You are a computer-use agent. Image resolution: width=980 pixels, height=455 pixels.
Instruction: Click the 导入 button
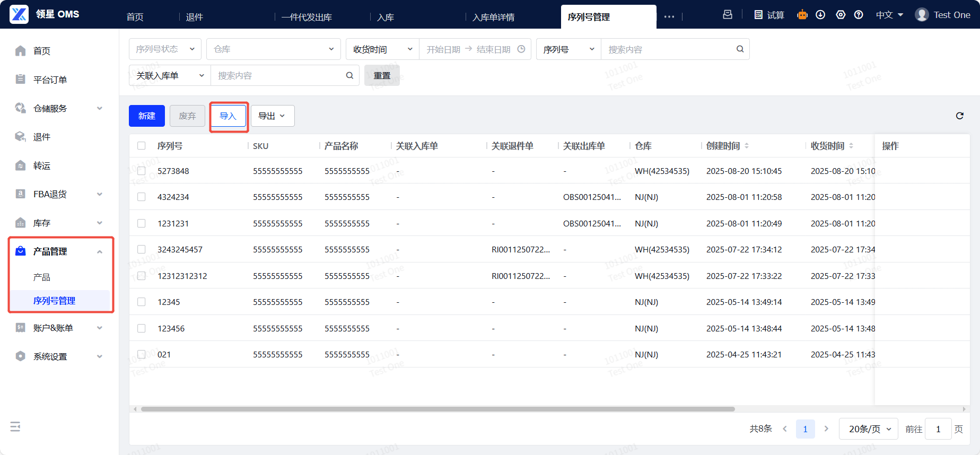[228, 116]
